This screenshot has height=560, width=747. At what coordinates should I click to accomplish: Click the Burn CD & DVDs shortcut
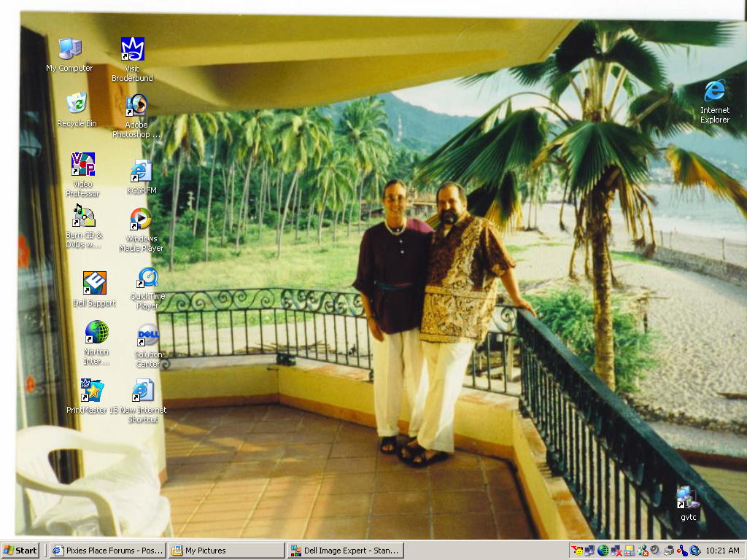[84, 217]
